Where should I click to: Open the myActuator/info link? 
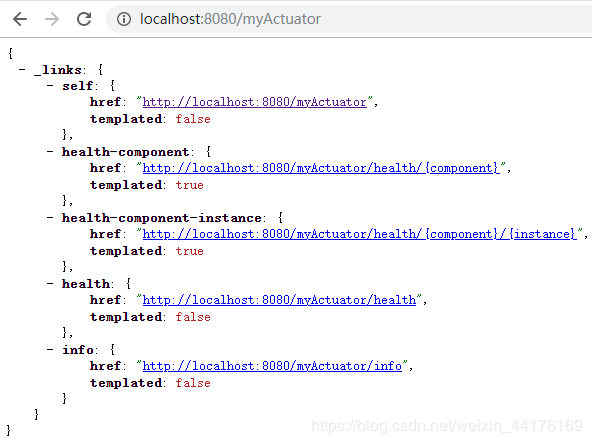[272, 366]
